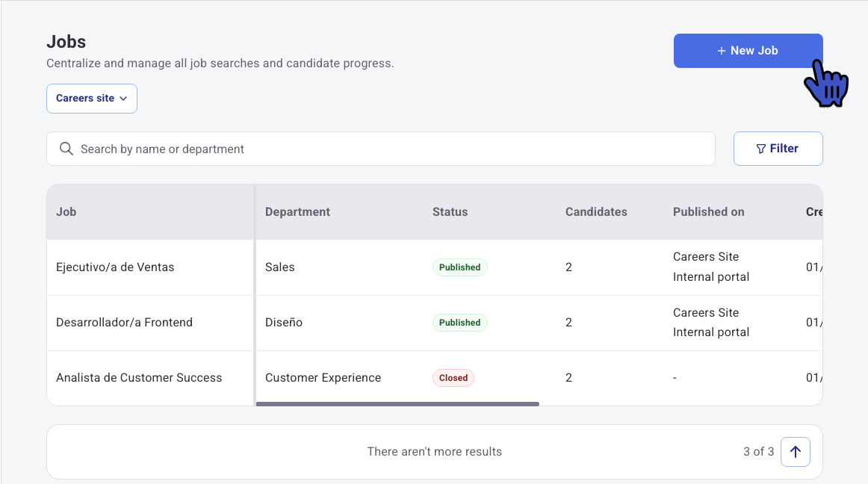Click the Closed status badge
868x484 pixels.
[x=453, y=378]
